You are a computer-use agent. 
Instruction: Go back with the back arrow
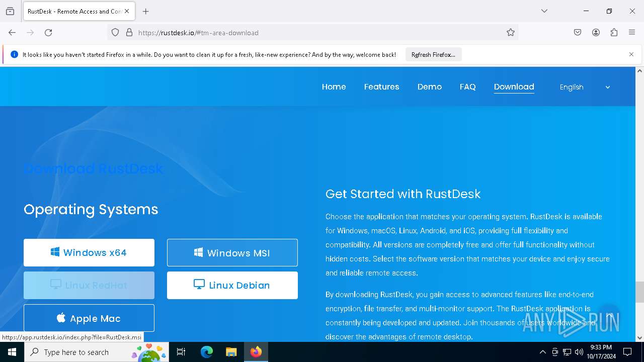(x=12, y=33)
